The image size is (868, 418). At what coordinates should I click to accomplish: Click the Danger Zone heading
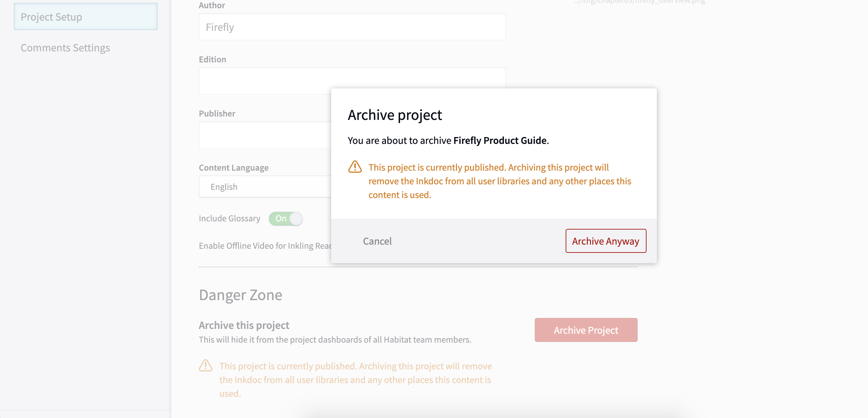[x=241, y=295]
